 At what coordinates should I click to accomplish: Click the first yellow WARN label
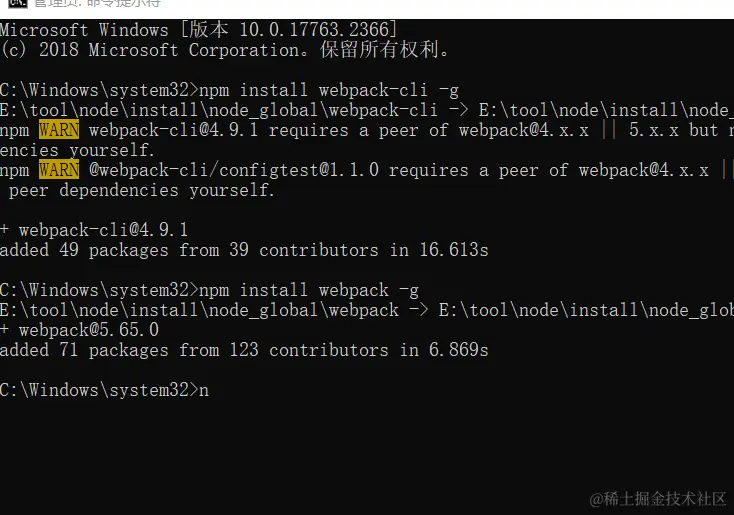click(x=58, y=130)
